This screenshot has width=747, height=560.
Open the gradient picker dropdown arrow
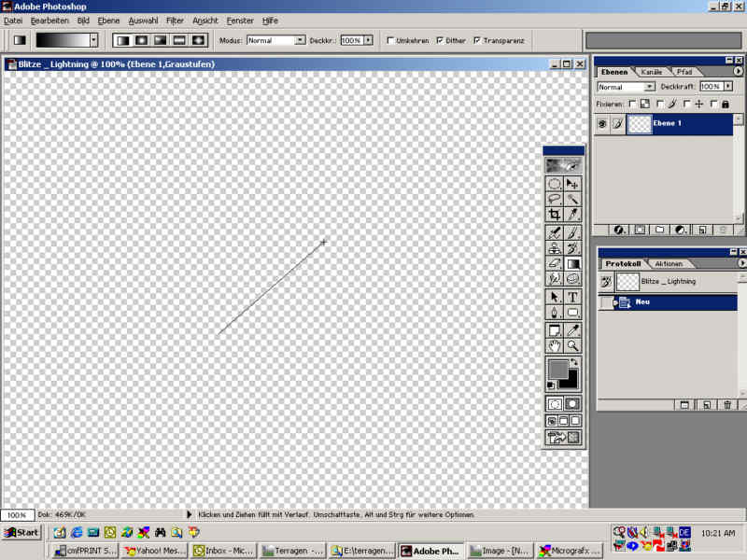93,40
